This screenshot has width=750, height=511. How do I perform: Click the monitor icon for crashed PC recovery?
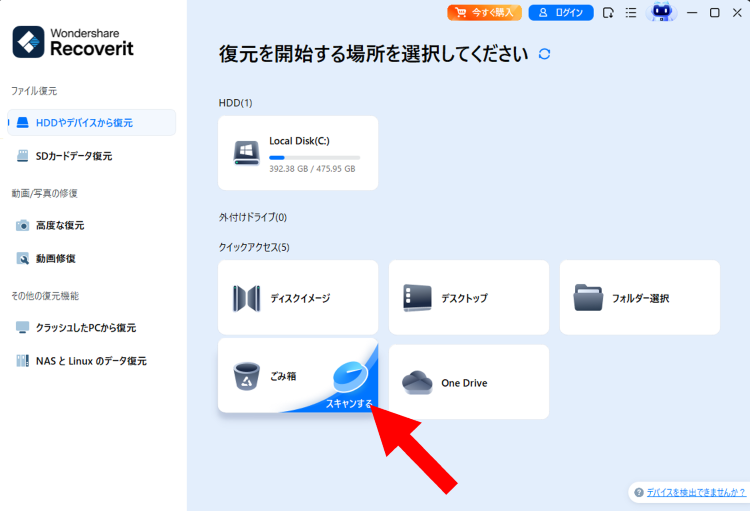tap(22, 327)
